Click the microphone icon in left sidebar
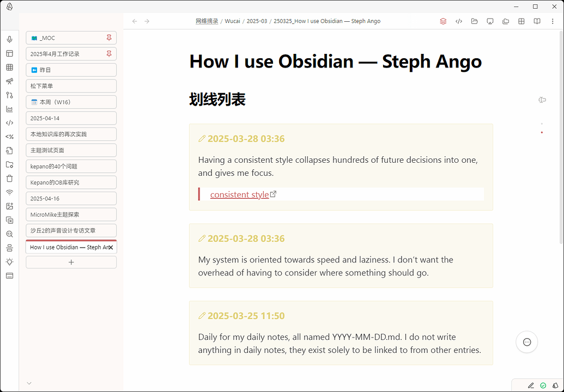Screen dimensions: 564x392 [x=9, y=39]
